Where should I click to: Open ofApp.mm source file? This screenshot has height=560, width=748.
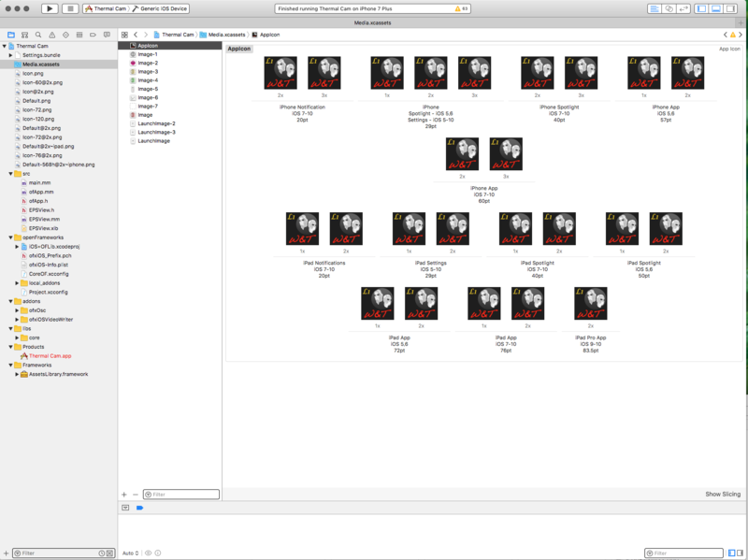point(41,192)
